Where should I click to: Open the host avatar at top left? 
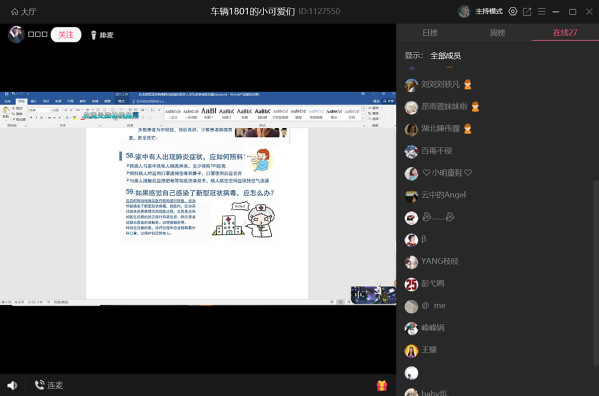pyautogui.click(x=16, y=34)
